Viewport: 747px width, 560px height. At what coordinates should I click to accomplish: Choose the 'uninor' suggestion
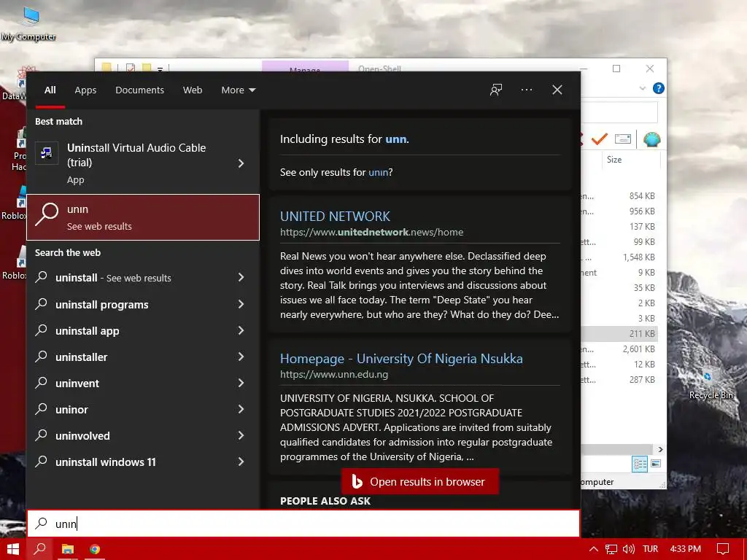click(x=71, y=409)
